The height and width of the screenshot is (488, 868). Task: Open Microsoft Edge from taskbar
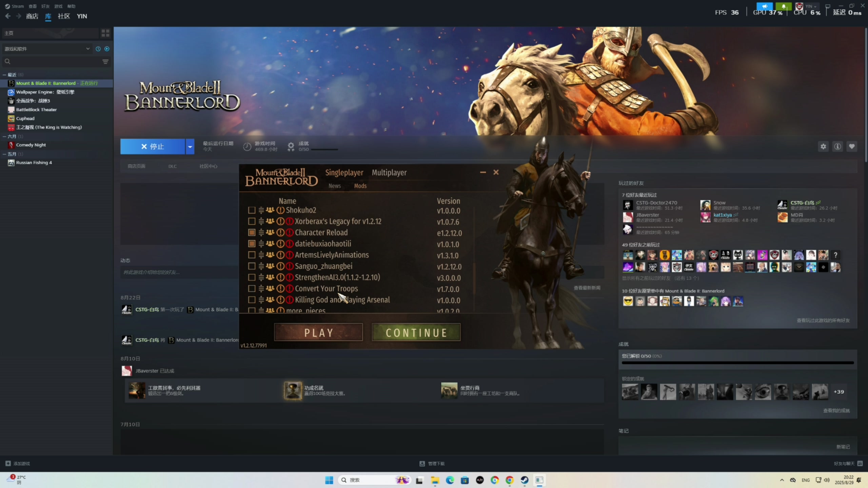[450, 480]
